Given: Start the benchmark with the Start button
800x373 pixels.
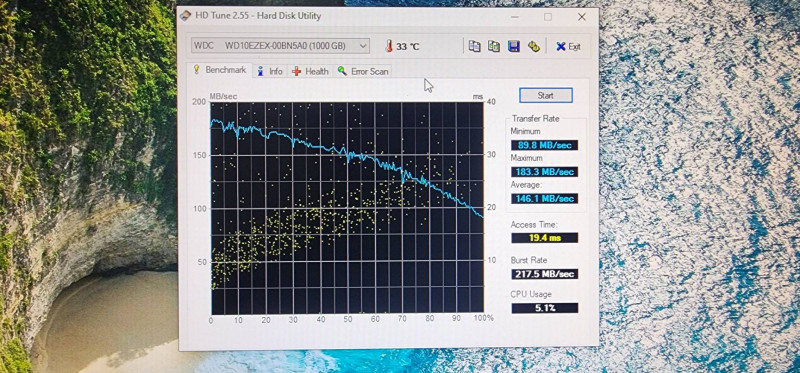Looking at the screenshot, I should (x=545, y=95).
